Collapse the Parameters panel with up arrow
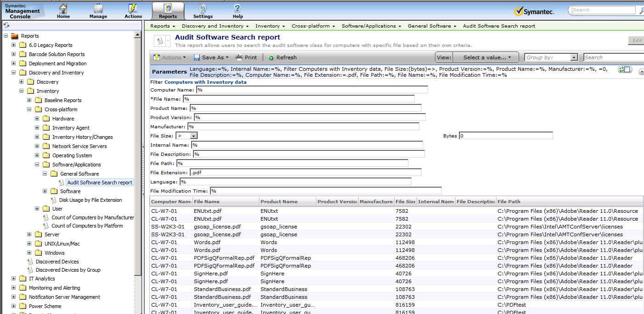The height and width of the screenshot is (314, 644). [641, 71]
